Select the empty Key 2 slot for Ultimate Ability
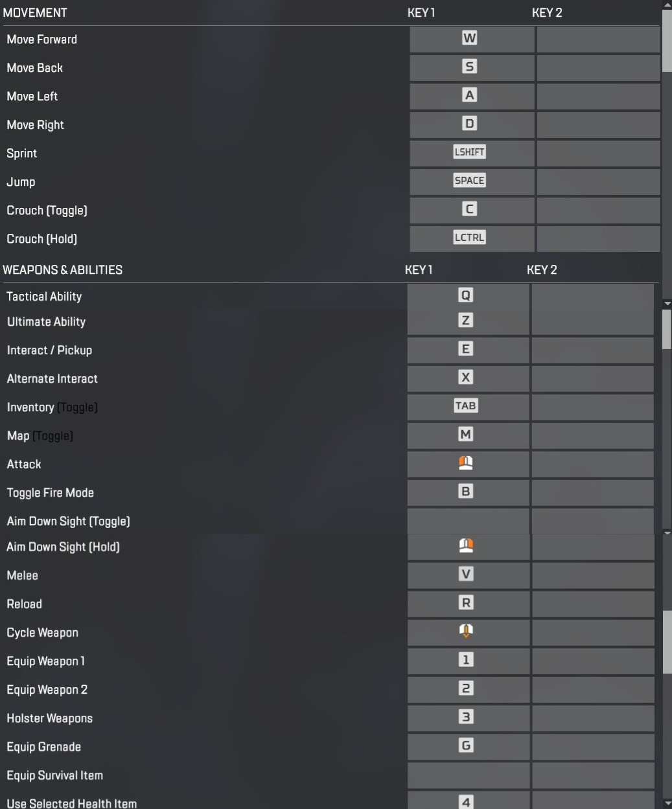The height and width of the screenshot is (809, 672). (x=592, y=321)
